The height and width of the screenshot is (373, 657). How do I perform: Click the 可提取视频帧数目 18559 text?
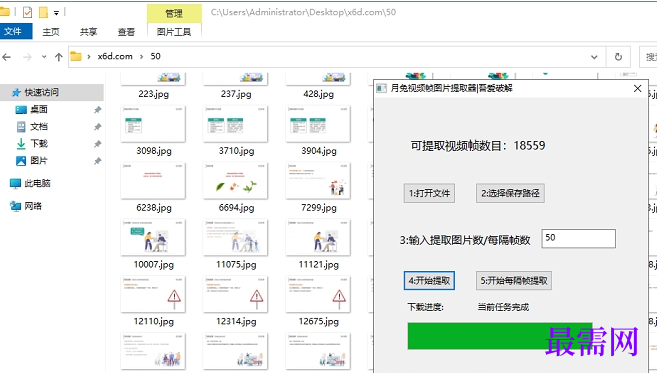pyautogui.click(x=478, y=146)
